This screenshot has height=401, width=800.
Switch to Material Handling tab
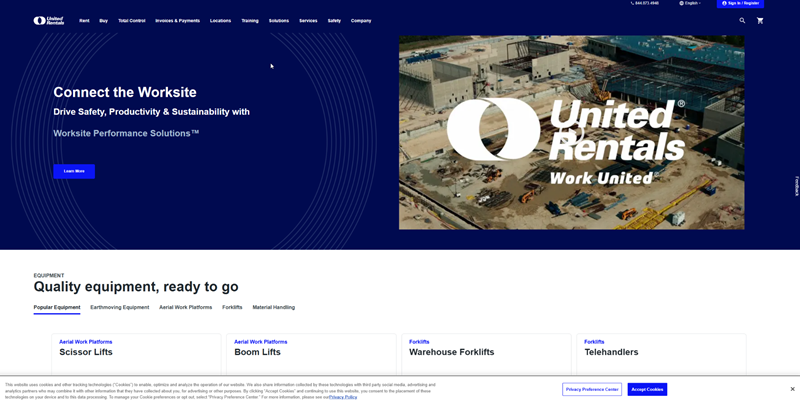(273, 308)
